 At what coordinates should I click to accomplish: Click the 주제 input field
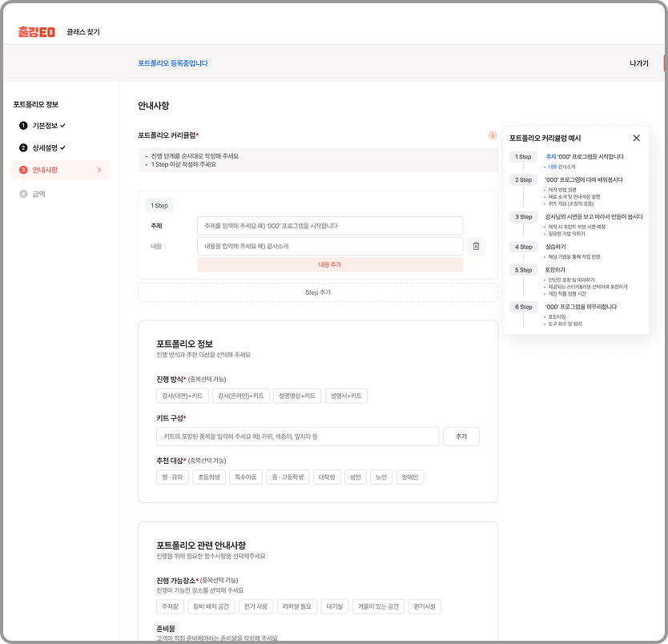(330, 226)
